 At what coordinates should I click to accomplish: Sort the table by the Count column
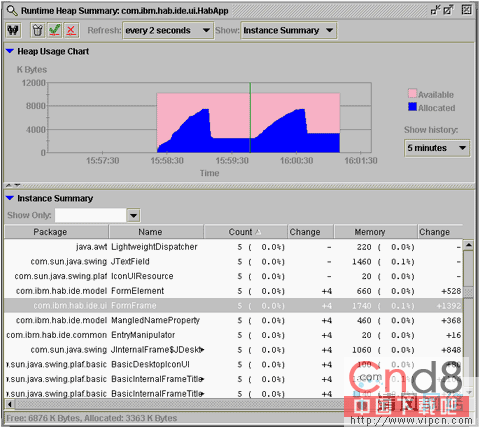point(245,232)
